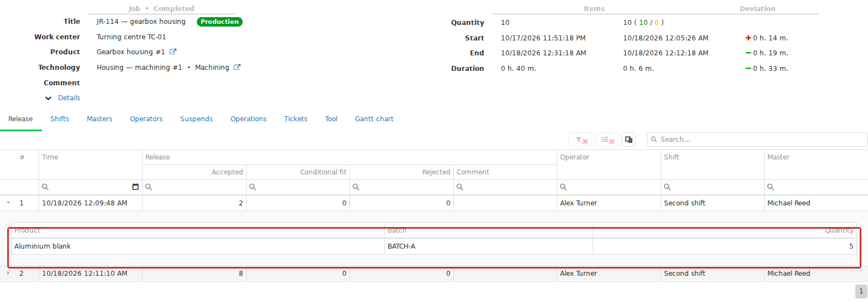
Task: Switch to the Release tab
Action: coord(20,119)
